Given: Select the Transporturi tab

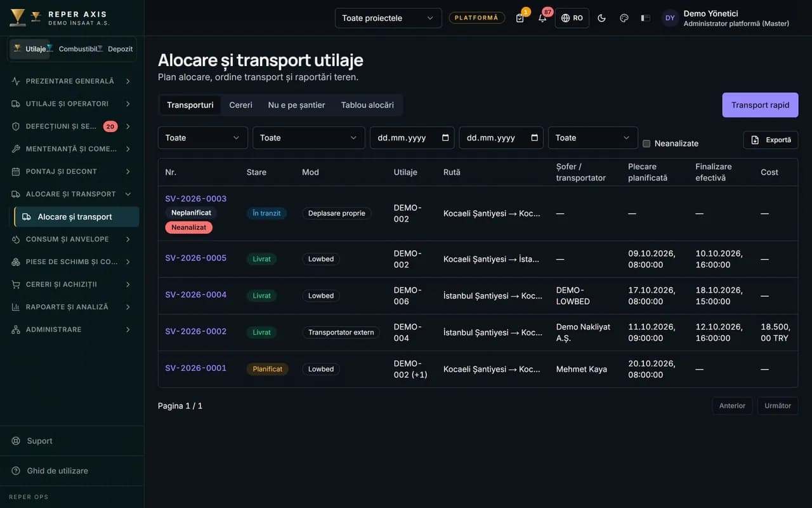Looking at the screenshot, I should (x=190, y=105).
